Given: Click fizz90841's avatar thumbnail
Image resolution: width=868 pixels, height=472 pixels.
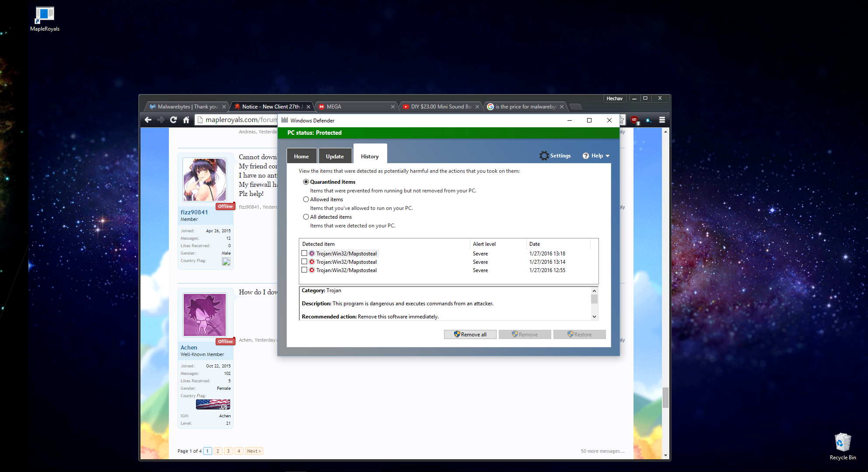Looking at the screenshot, I should (x=205, y=179).
